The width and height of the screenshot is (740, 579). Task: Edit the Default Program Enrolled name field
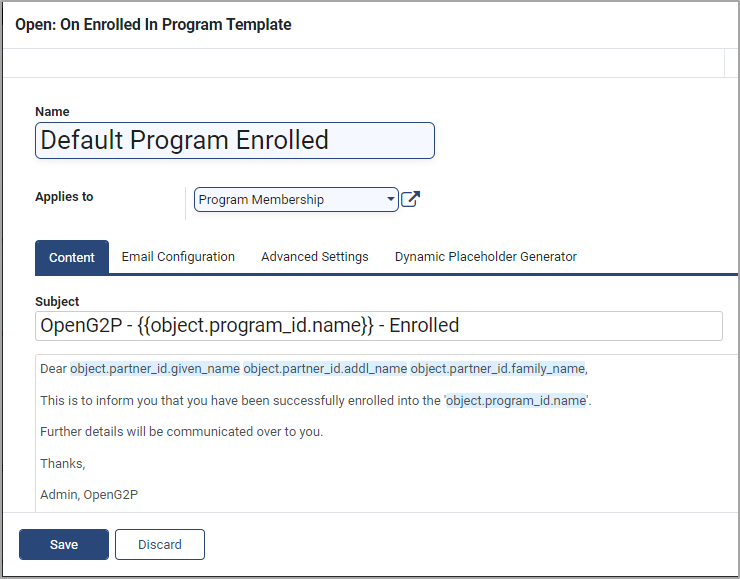tap(235, 141)
